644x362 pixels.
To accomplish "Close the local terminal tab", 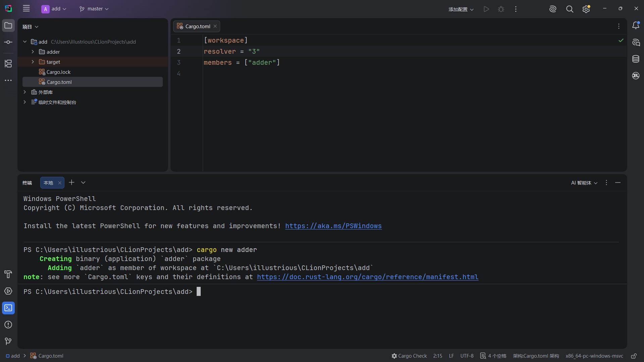I will click(x=60, y=183).
